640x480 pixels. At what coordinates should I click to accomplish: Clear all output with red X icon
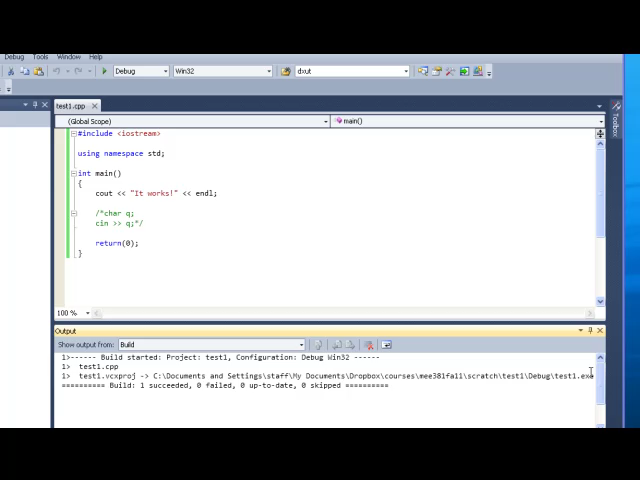(x=369, y=345)
